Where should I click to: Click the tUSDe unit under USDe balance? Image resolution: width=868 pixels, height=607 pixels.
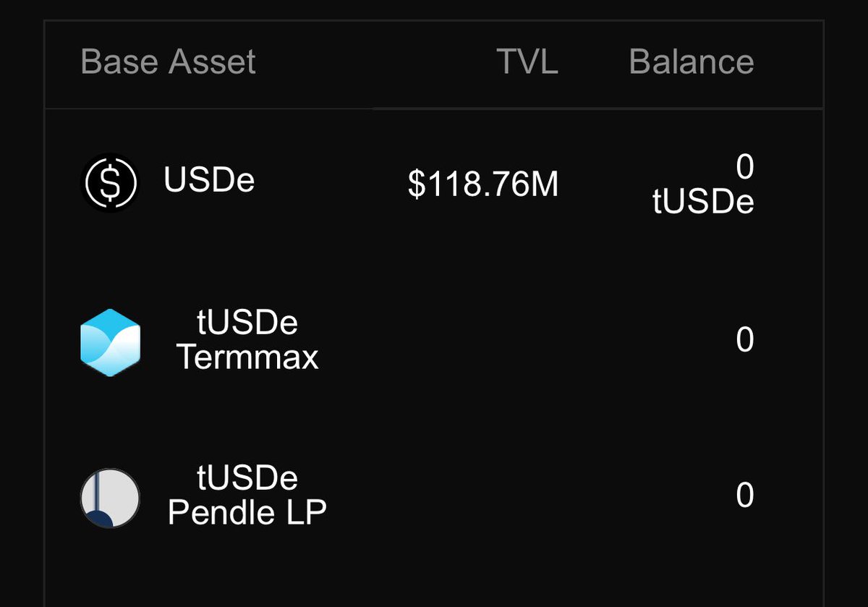[703, 203]
